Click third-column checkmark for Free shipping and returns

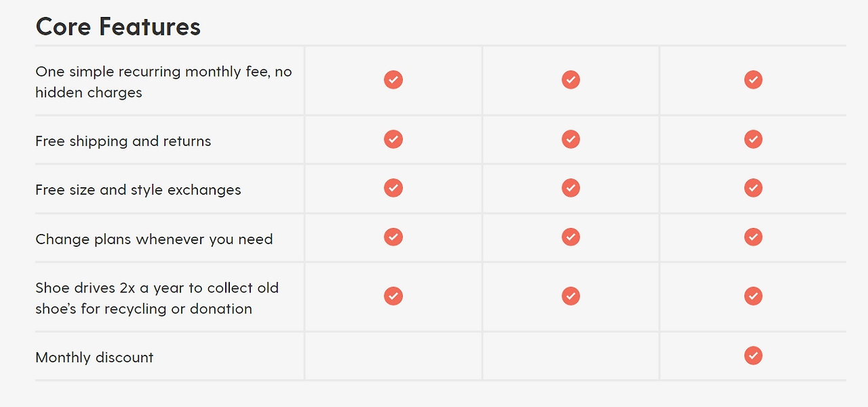point(753,139)
